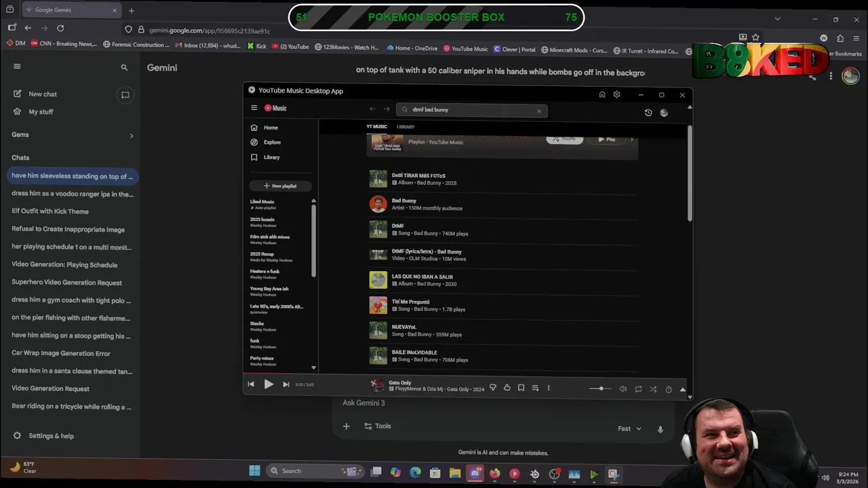Viewport: 868px width, 488px height.
Task: Open Windows Start menu
Action: click(x=254, y=471)
